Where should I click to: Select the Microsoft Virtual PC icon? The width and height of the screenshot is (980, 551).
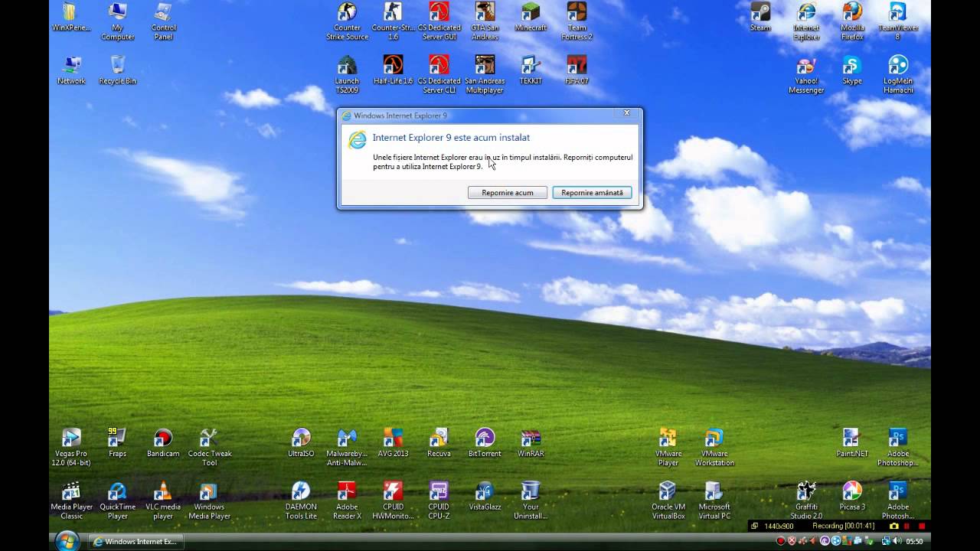click(x=714, y=500)
